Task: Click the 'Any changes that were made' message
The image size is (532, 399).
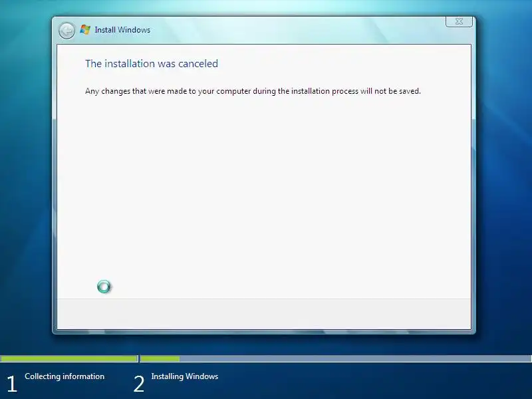Action: (253, 91)
